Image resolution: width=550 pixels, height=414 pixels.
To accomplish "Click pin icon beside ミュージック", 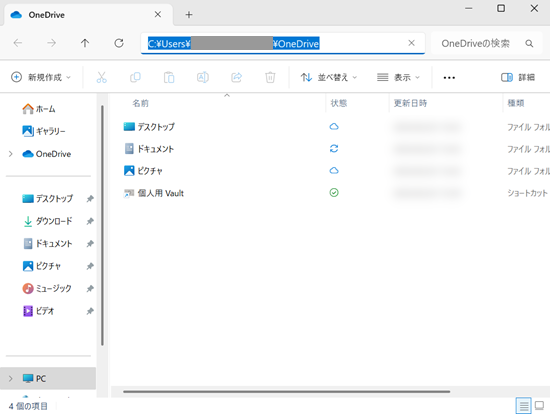I will tap(90, 288).
